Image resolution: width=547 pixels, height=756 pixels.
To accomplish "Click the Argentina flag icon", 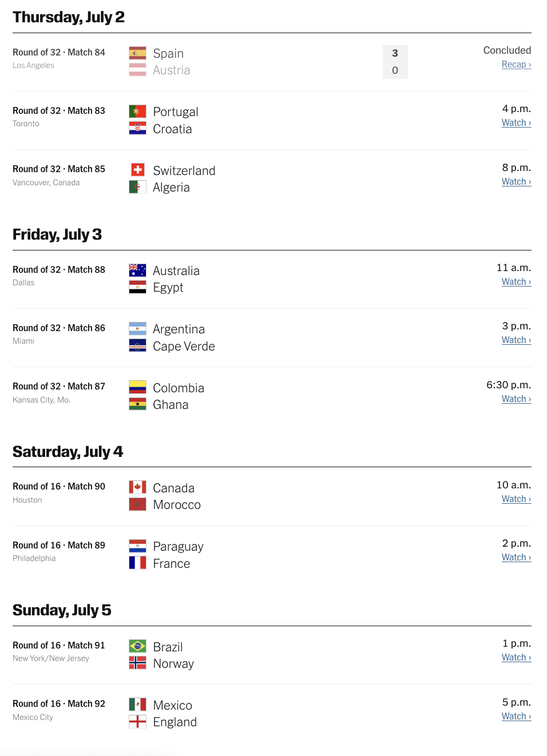I will point(137,329).
